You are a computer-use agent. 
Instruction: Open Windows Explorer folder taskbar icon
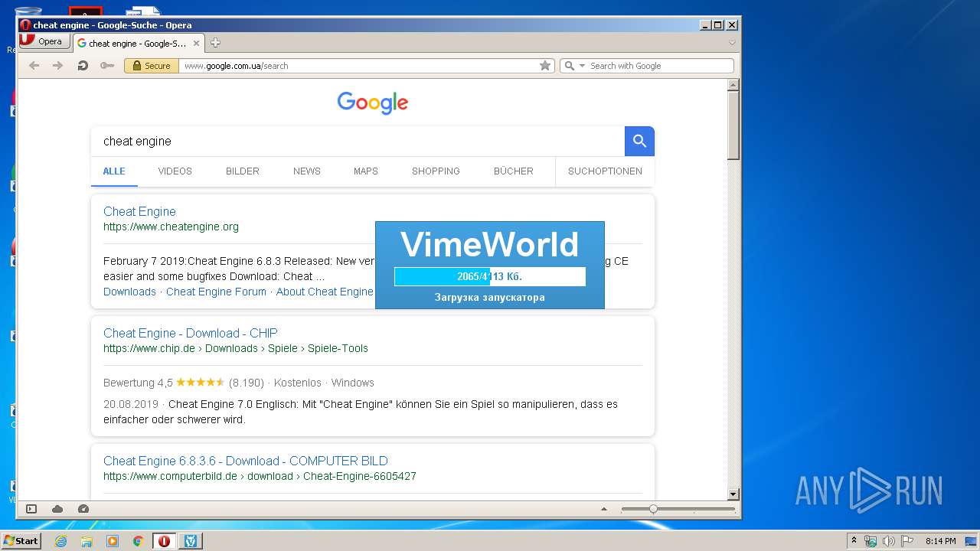point(87,541)
